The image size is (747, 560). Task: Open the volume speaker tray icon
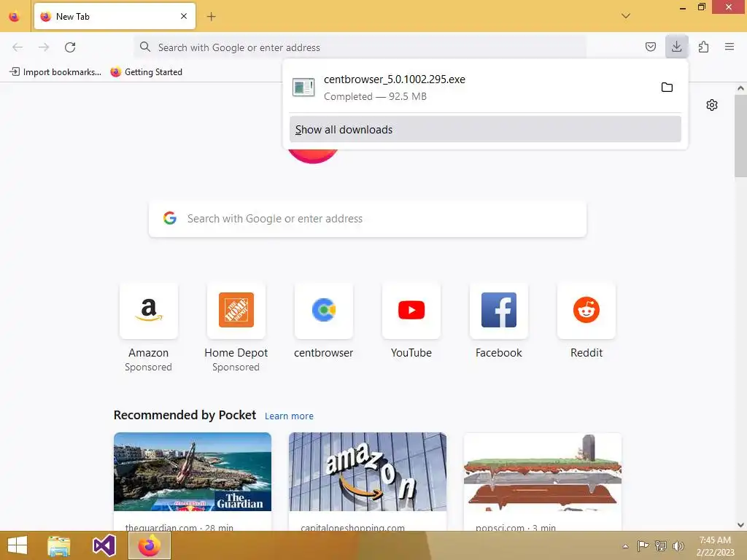(678, 545)
